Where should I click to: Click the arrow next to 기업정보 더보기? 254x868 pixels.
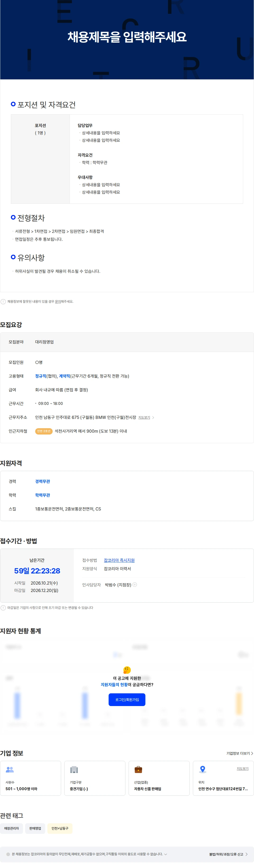click(x=252, y=753)
